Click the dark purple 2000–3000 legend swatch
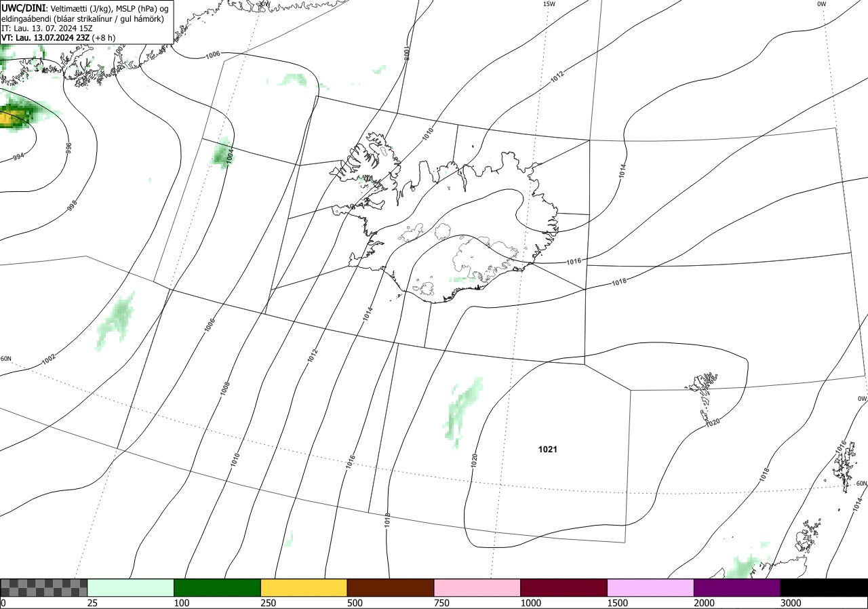This screenshot has height=609, width=868. click(x=737, y=587)
